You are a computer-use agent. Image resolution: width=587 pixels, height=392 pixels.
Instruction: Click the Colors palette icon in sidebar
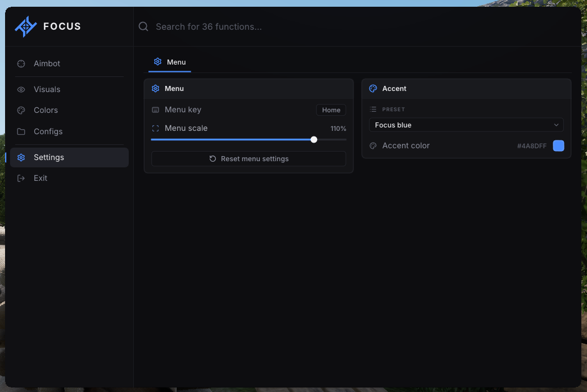pos(21,110)
